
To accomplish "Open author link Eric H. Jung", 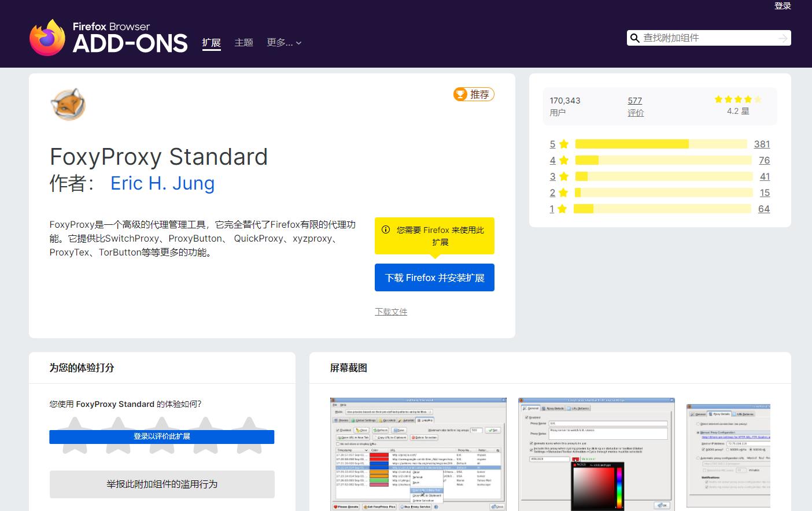I will pos(163,183).
